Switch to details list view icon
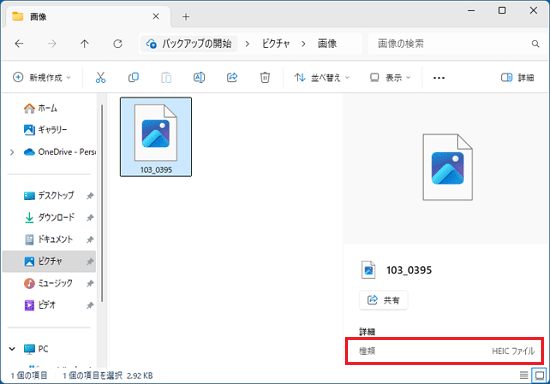Image resolution: width=550 pixels, height=384 pixels. (524, 376)
